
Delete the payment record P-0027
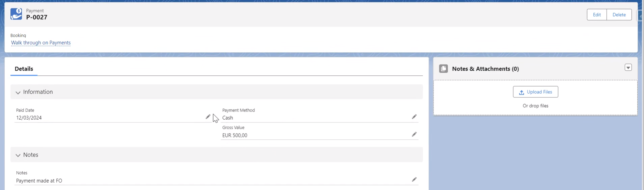619,15
